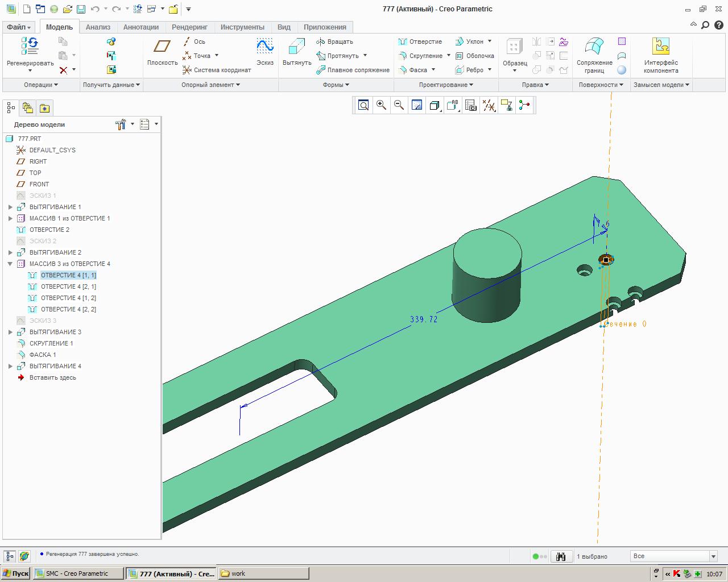
Task: Open the Проектирование group dropdown
Action: tap(446, 85)
